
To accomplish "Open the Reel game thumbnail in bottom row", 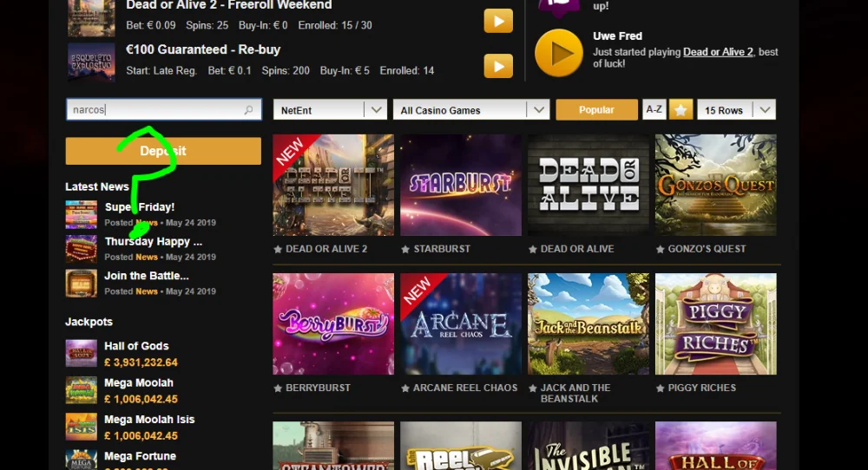I will 461,446.
